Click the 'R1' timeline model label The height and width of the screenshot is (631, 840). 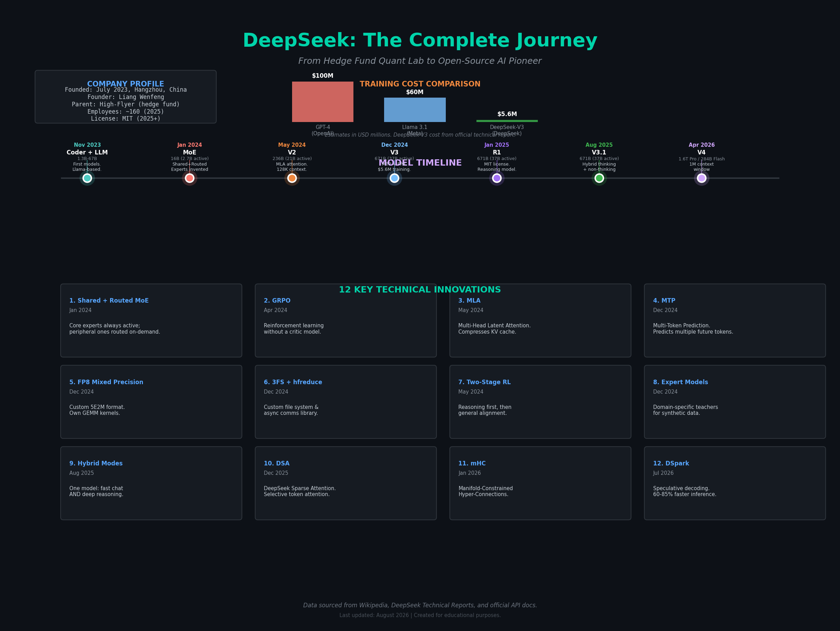[x=497, y=152]
